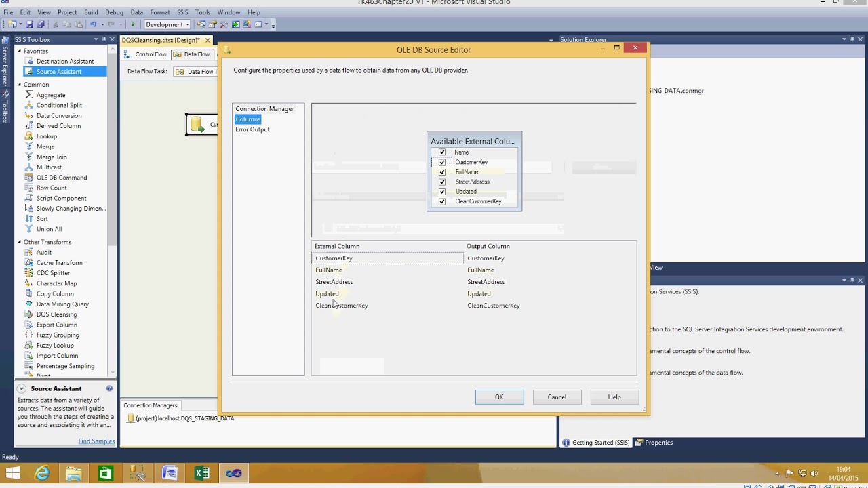Image resolution: width=868 pixels, height=488 pixels.
Task: Click Cancel in OLE DB Source Editor
Action: [557, 397]
